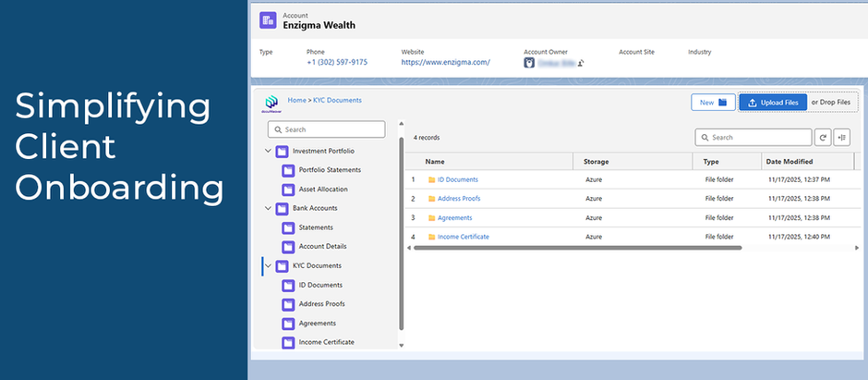Sort by the Storage column header
The image size is (868, 380).
click(596, 162)
